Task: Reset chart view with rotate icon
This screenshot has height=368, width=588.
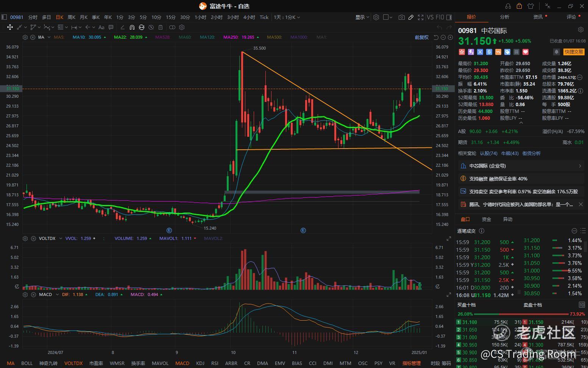Action: tap(436, 37)
